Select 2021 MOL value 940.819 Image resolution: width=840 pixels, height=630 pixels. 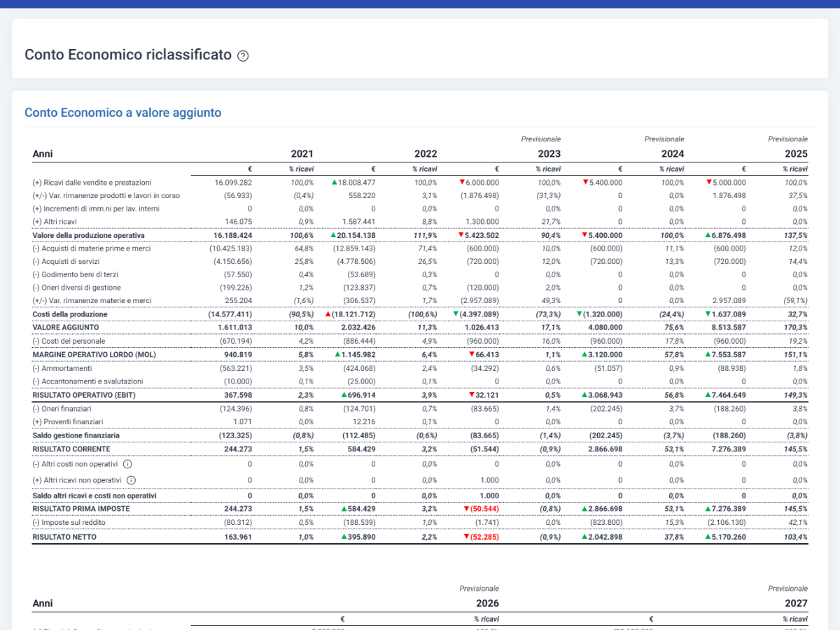tap(238, 354)
